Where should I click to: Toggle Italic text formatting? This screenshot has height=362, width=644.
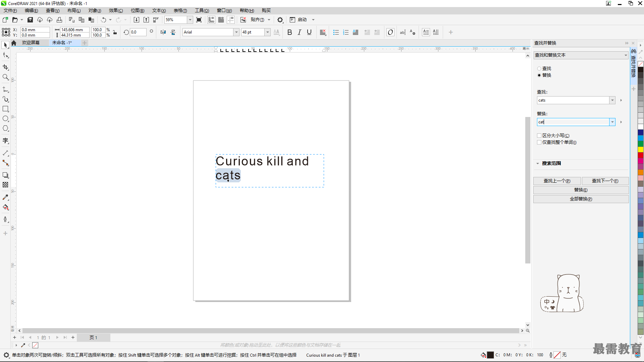tap(300, 32)
